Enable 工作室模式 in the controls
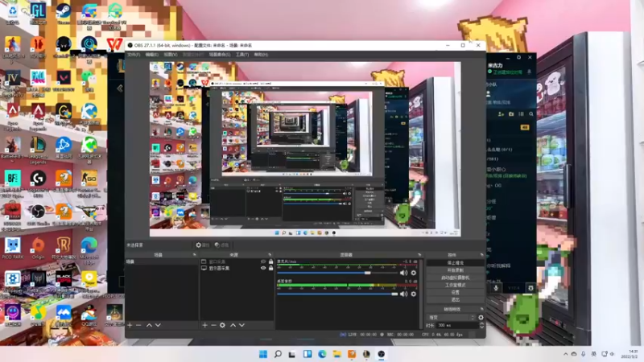The image size is (644, 362). click(455, 285)
